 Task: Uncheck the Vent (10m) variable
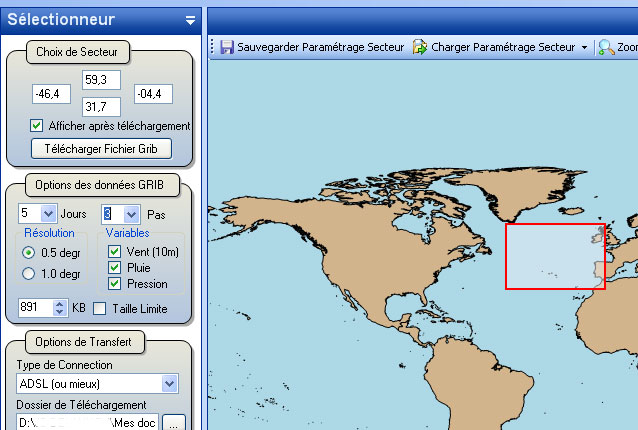click(114, 251)
